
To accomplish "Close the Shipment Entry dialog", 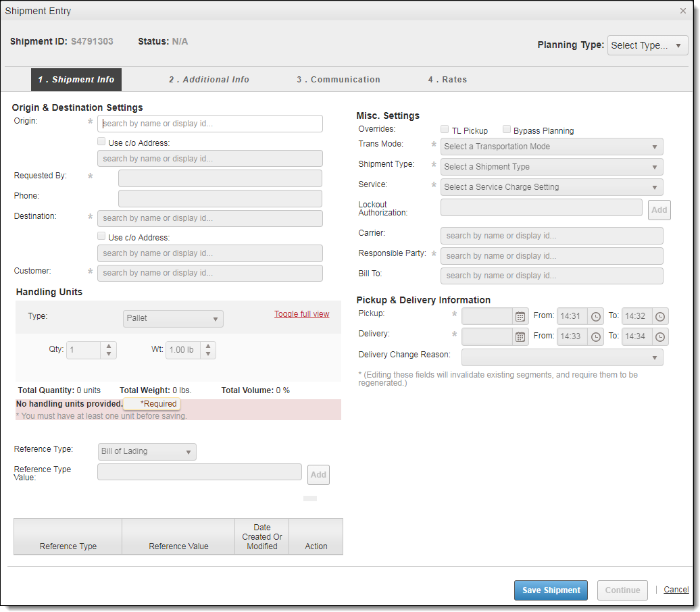I will (682, 11).
